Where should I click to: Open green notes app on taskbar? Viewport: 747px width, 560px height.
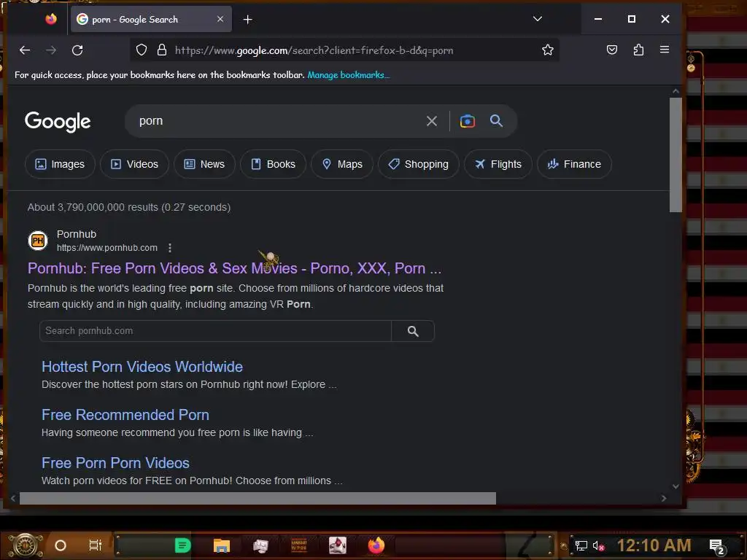182,545
